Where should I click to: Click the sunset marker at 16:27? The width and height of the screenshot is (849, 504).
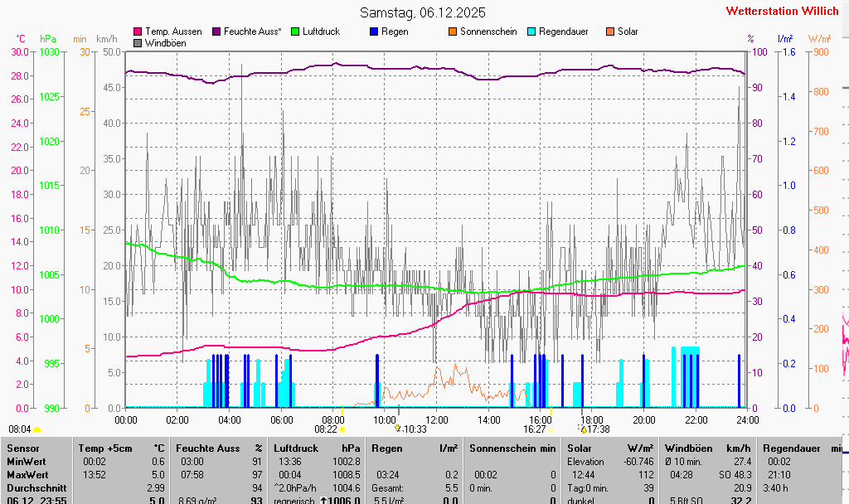[x=551, y=429]
